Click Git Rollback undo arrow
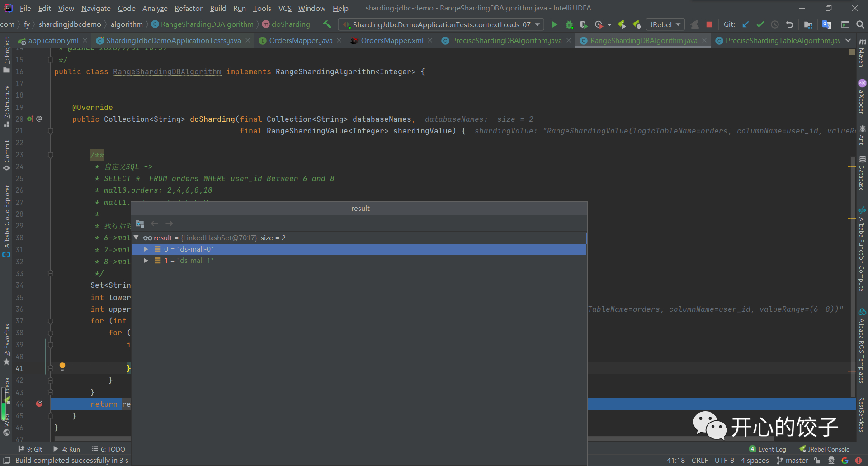This screenshot has height=466, width=868. tap(790, 24)
